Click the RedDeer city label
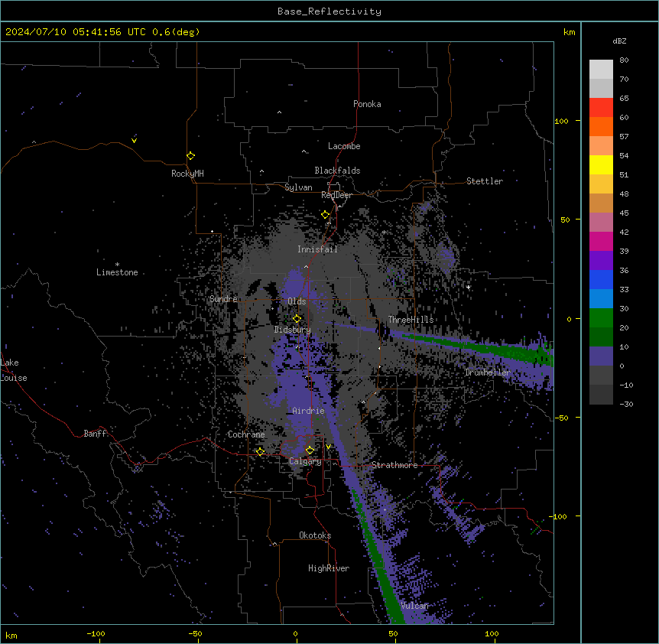Viewport: 659px width, 644px height. pyautogui.click(x=336, y=195)
